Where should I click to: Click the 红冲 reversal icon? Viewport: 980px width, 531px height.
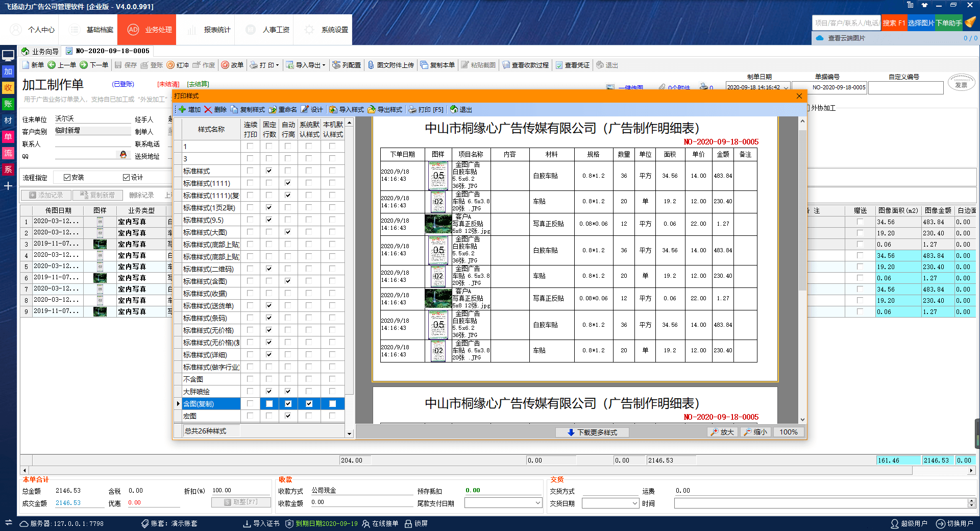[178, 65]
